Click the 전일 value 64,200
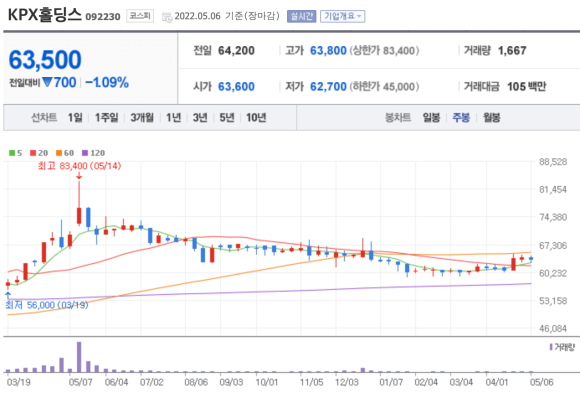580x393 pixels. 236,50
